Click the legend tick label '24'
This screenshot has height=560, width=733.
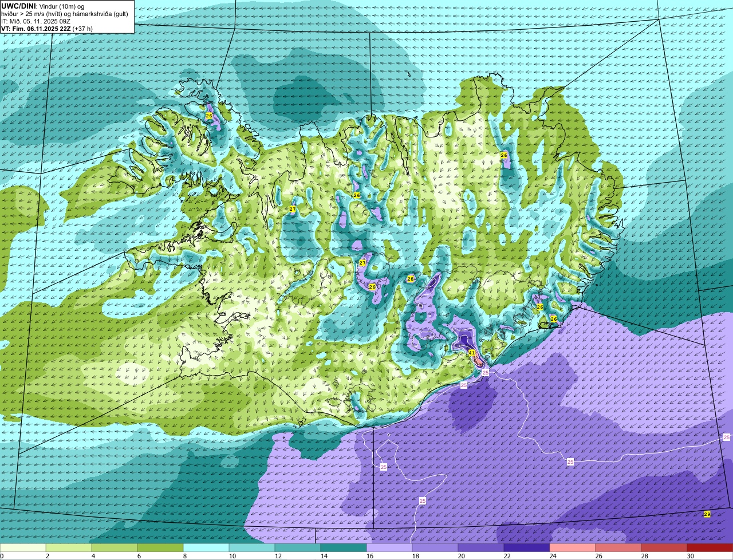(x=553, y=556)
